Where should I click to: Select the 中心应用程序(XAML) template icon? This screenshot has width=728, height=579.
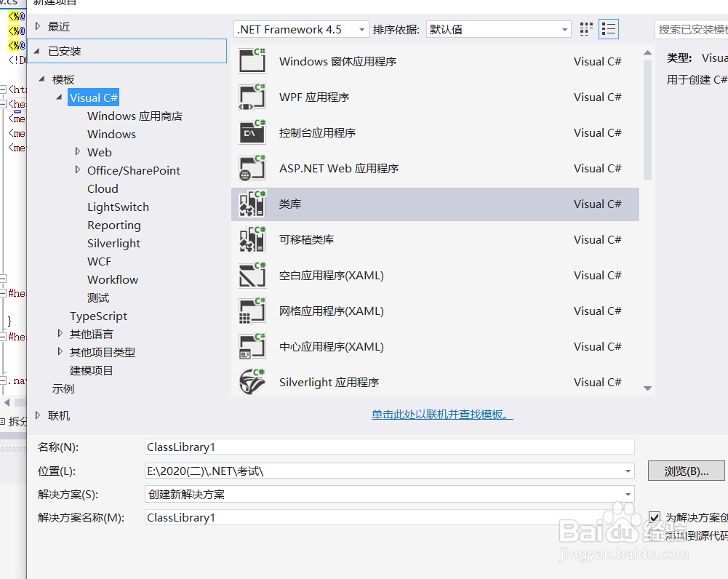pos(252,347)
